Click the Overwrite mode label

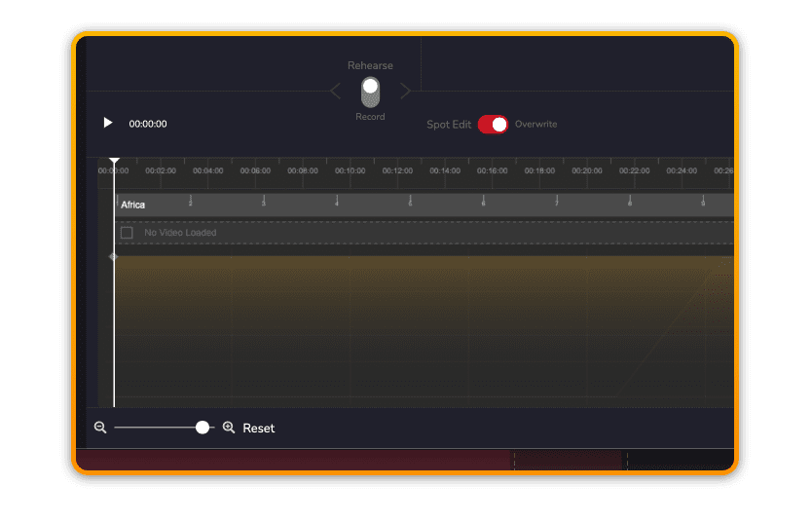(x=535, y=125)
